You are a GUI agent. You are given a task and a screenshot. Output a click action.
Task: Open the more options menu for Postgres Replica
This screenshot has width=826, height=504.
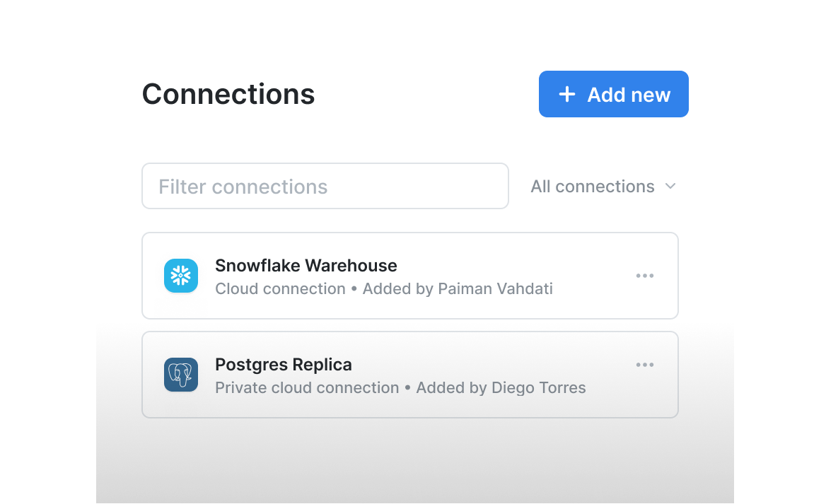645,365
